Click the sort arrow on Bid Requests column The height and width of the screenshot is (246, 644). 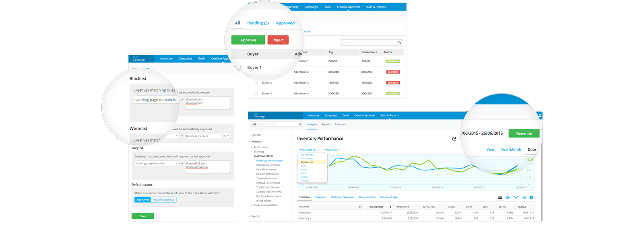coord(390,207)
